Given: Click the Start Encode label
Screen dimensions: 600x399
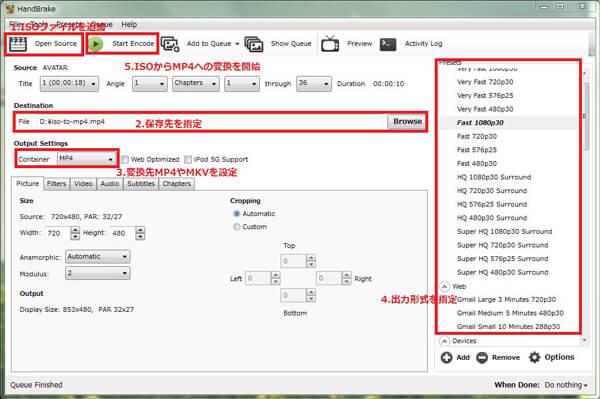Looking at the screenshot, I should pos(133,44).
